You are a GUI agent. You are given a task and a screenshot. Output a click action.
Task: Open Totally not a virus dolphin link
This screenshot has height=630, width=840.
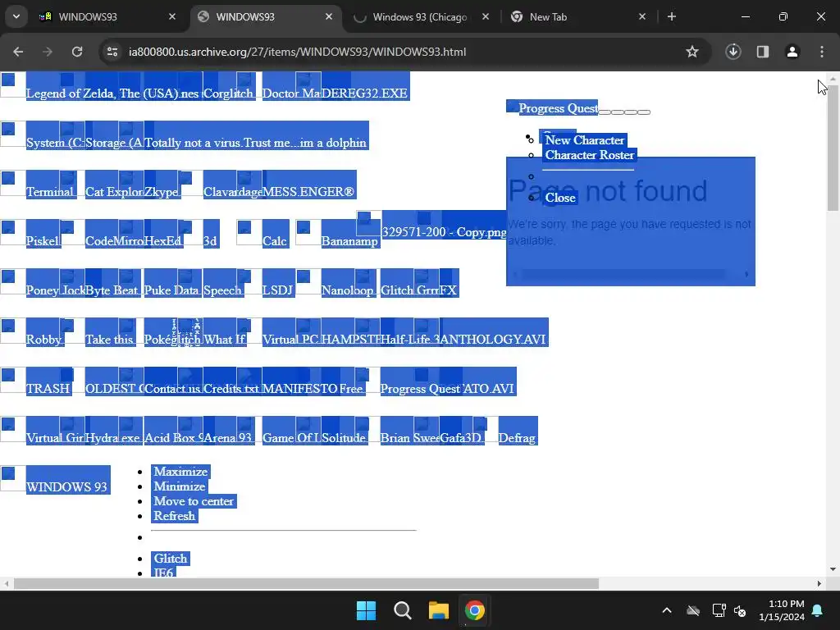(x=256, y=143)
